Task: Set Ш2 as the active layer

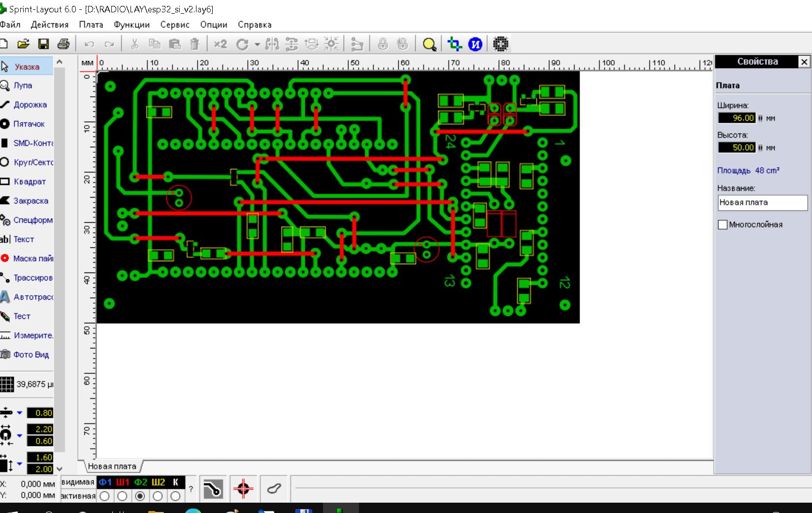Action: (x=158, y=496)
